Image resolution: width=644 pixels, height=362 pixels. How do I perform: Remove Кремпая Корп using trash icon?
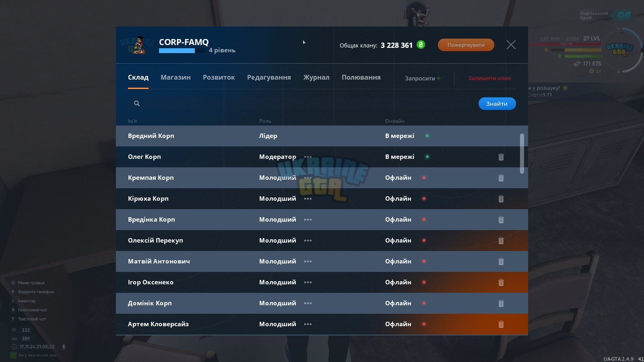tap(501, 178)
